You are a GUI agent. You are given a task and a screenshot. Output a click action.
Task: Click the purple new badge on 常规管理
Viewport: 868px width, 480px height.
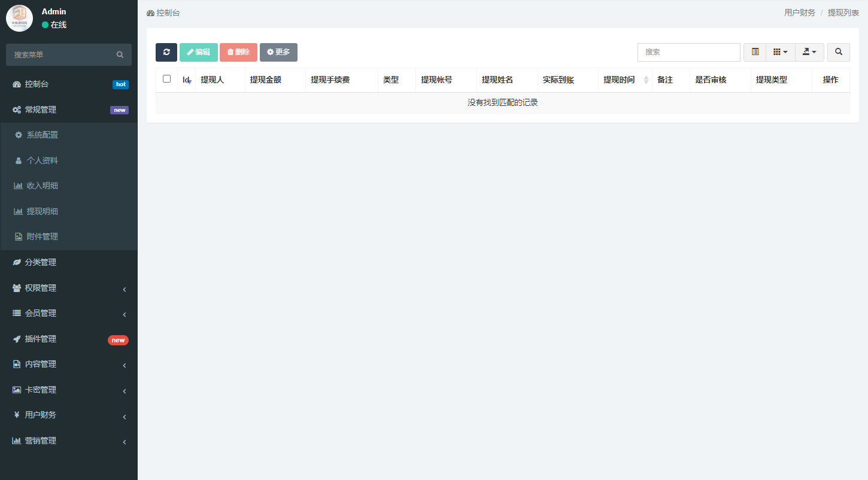[x=119, y=110]
